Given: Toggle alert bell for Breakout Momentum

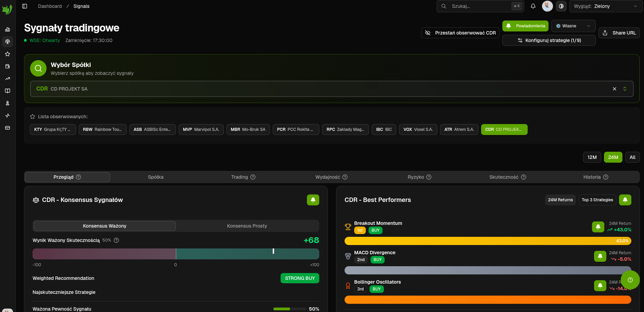Looking at the screenshot, I should [x=598, y=227].
